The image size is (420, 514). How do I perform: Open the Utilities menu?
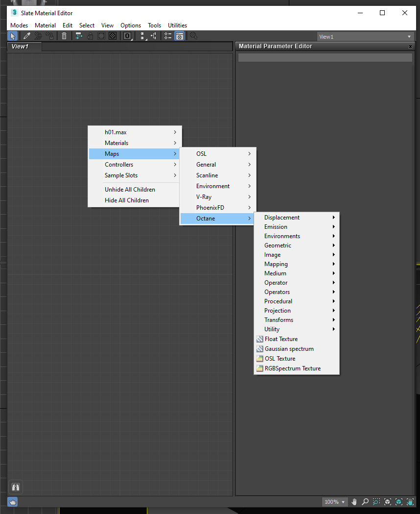pyautogui.click(x=177, y=25)
